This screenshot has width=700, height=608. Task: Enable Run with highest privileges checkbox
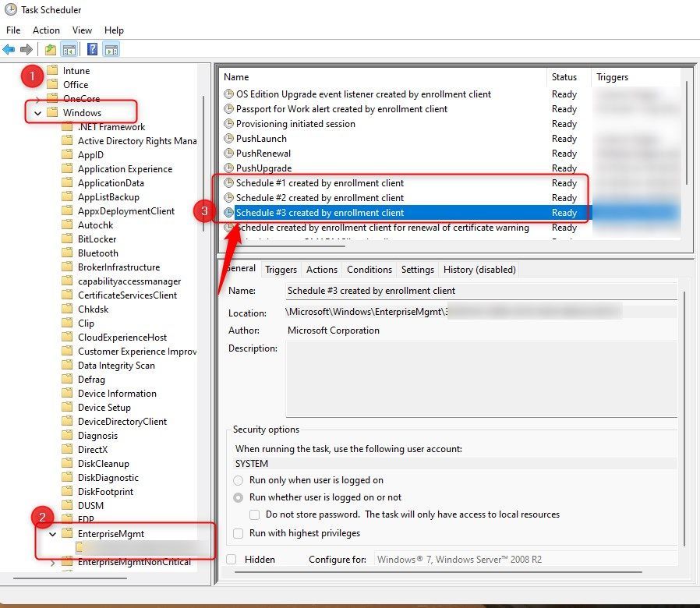(x=239, y=533)
